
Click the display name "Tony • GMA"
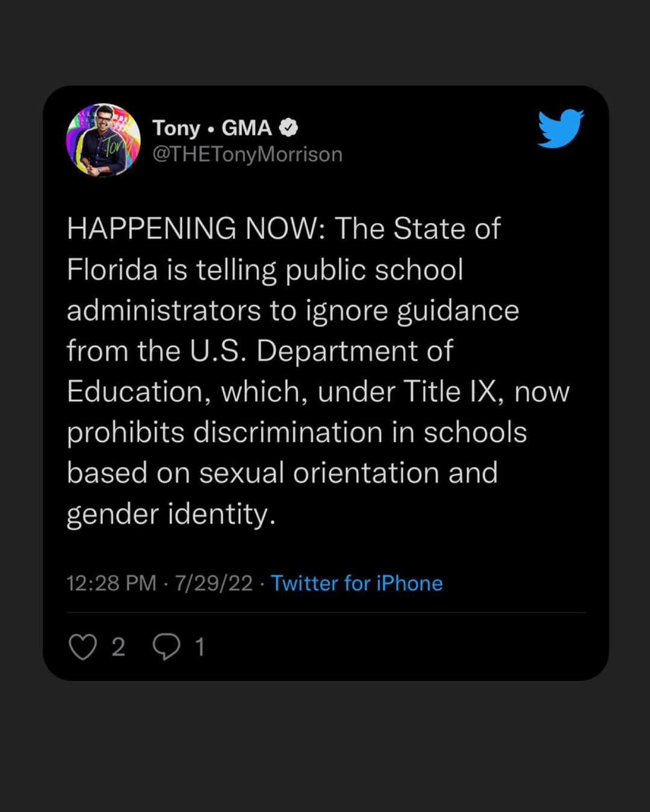pyautogui.click(x=212, y=128)
